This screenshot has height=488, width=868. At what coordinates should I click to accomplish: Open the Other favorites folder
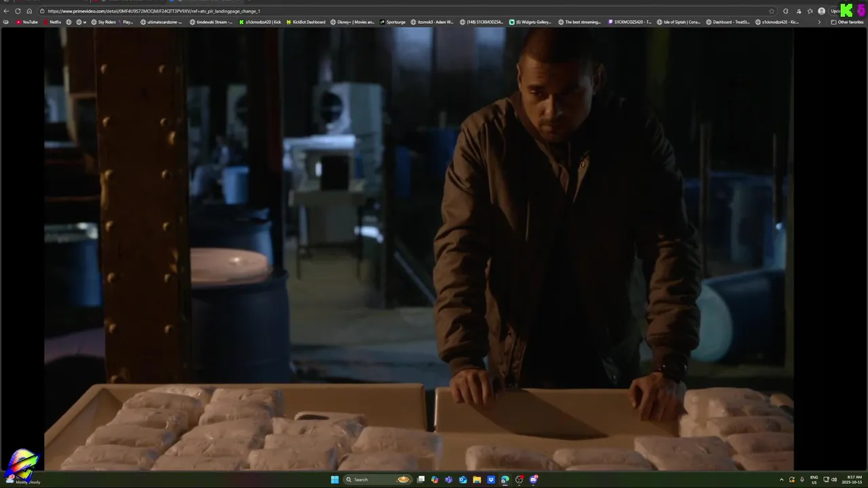click(x=847, y=22)
